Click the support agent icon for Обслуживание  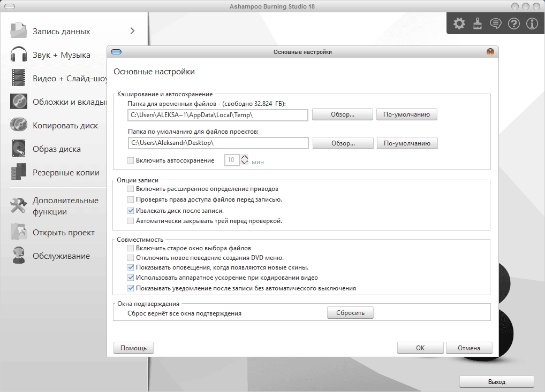click(18, 255)
